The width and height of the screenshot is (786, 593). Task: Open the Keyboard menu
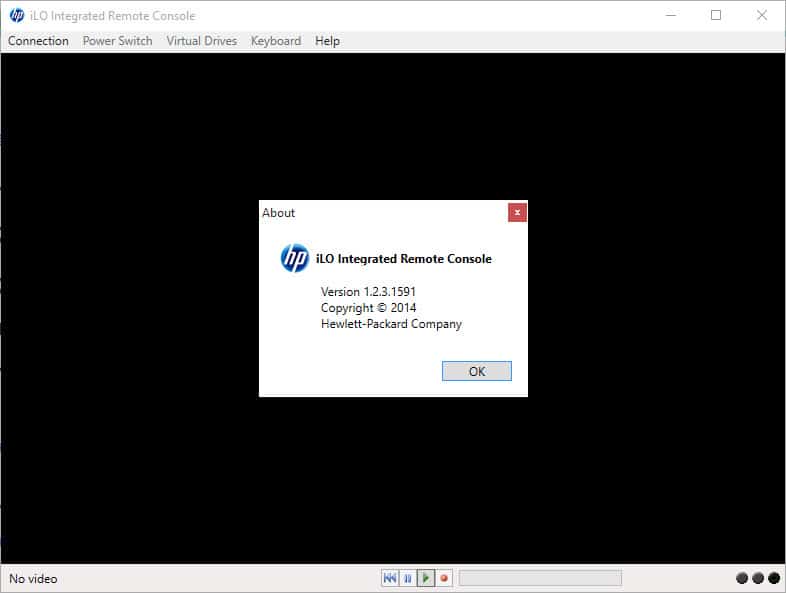[x=276, y=41]
